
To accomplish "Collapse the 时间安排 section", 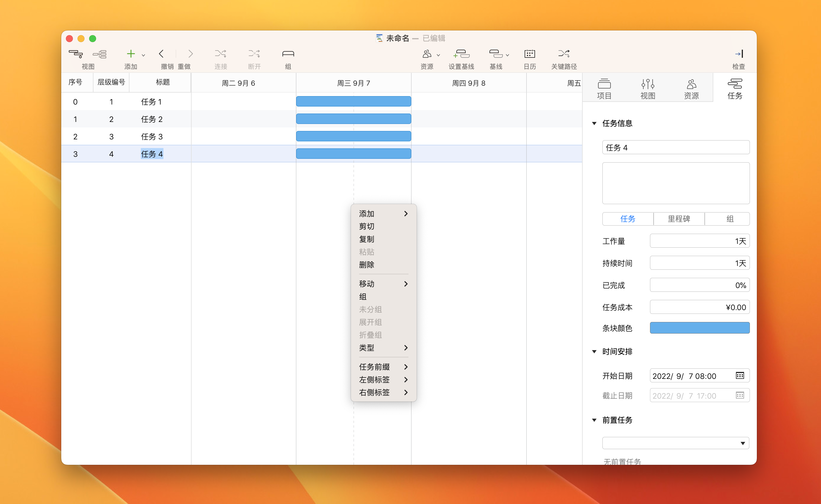I will pyautogui.click(x=594, y=351).
